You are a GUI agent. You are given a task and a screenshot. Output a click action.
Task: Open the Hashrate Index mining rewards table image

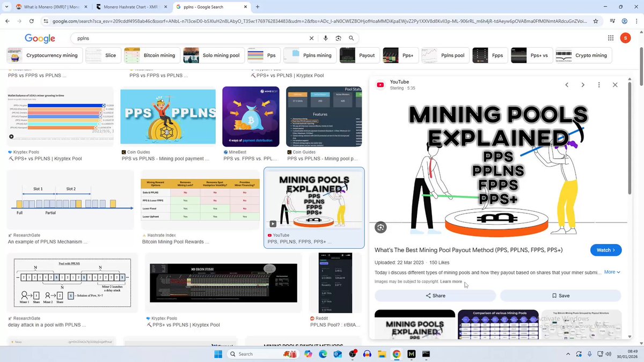[200, 200]
